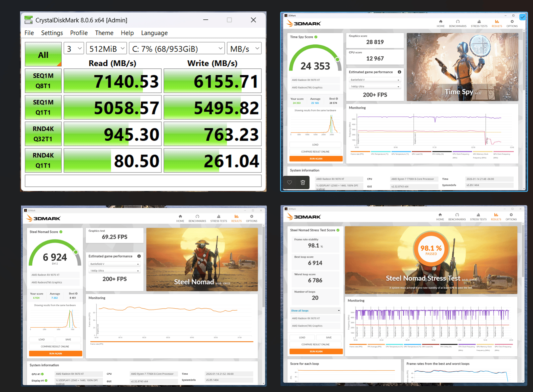Open Results icon in the Time Spy window

497,21
